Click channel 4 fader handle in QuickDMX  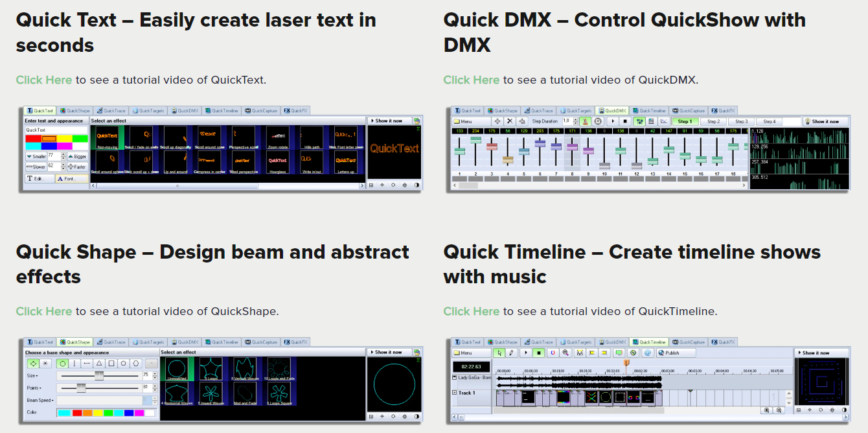[507, 159]
